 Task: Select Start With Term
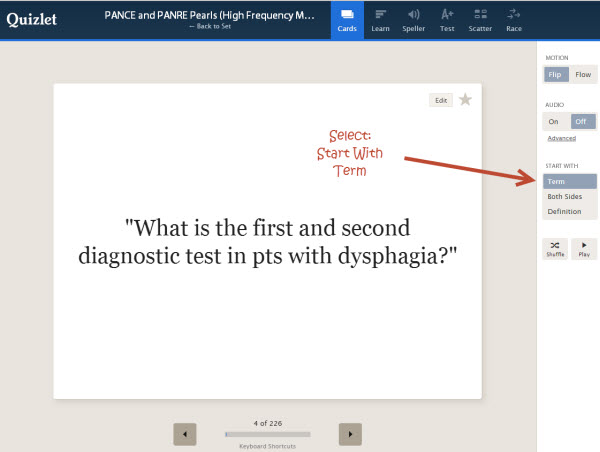tap(570, 182)
